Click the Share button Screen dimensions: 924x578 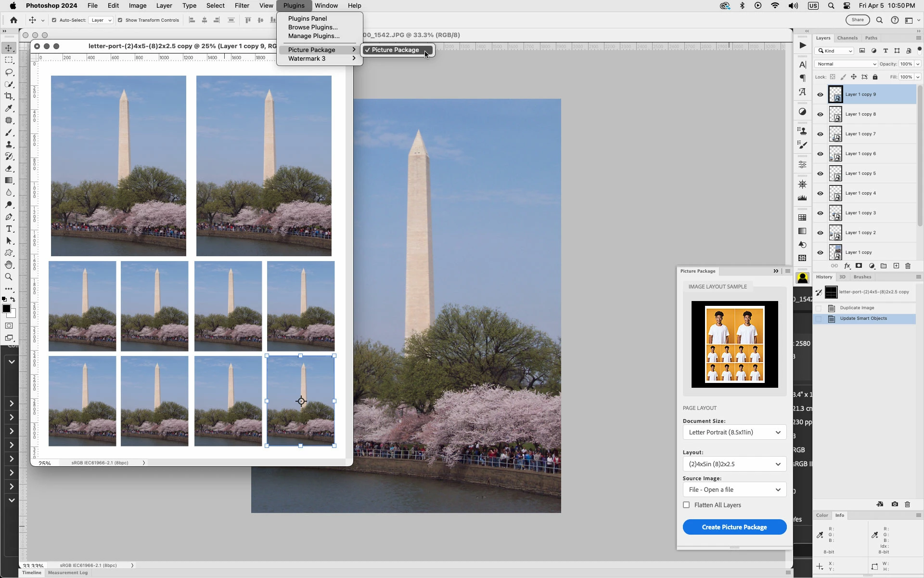click(x=858, y=20)
